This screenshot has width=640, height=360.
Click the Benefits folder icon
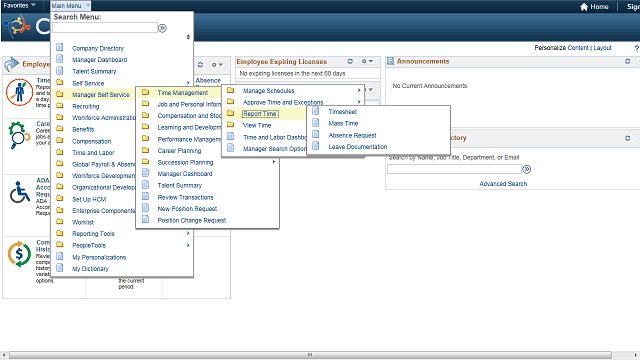click(x=60, y=129)
